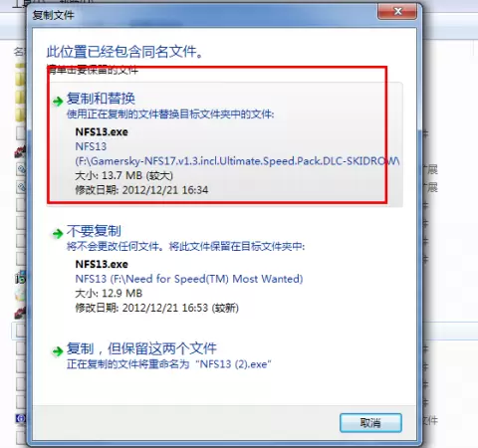Click the F:\Gamersky-NFS17 source path text
Image resolution: width=478 pixels, height=448 pixels.
[237, 161]
